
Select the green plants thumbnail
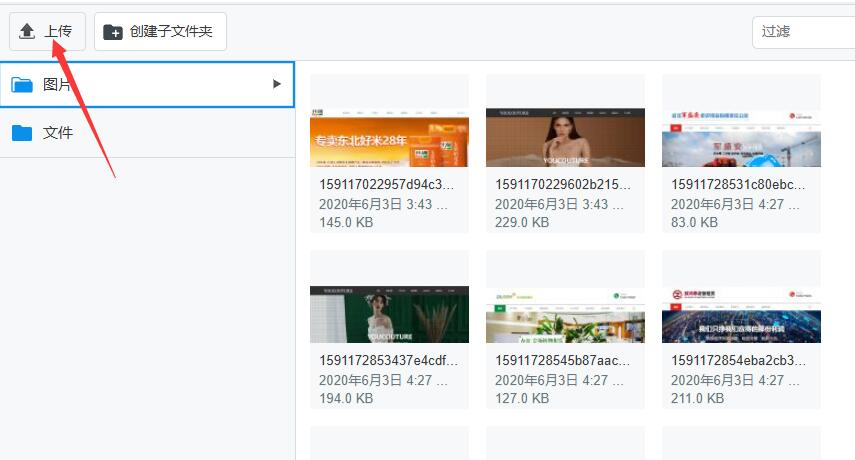[565, 314]
